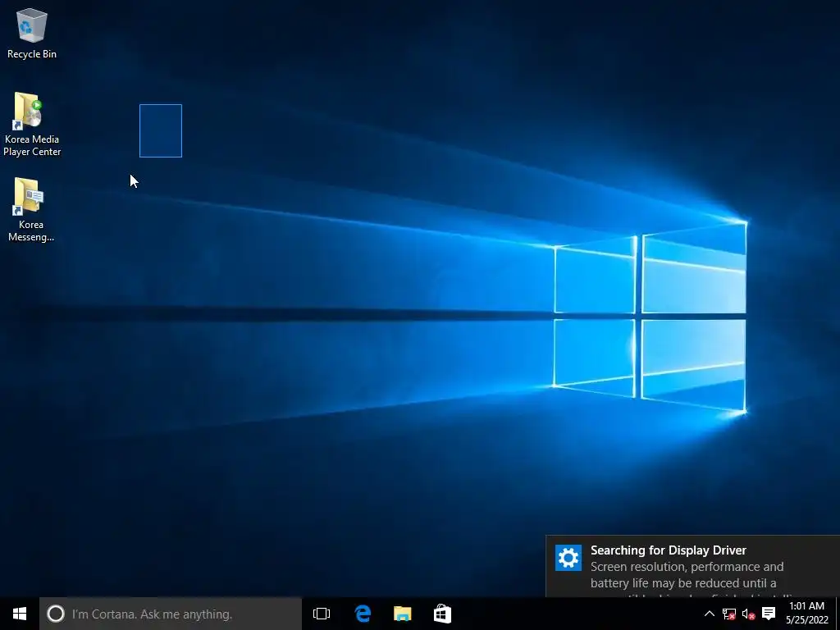This screenshot has width=840, height=630.
Task: Click the settings gear icon in the notification
Action: pos(568,558)
